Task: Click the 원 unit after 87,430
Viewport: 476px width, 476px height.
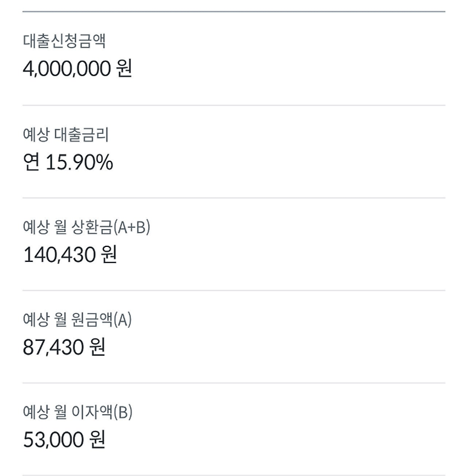Action: [98, 347]
